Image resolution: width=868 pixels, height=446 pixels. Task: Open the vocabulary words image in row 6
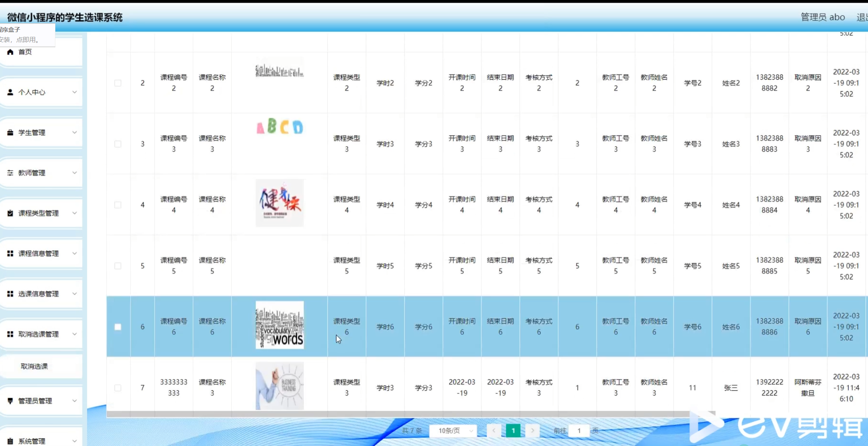279,325
